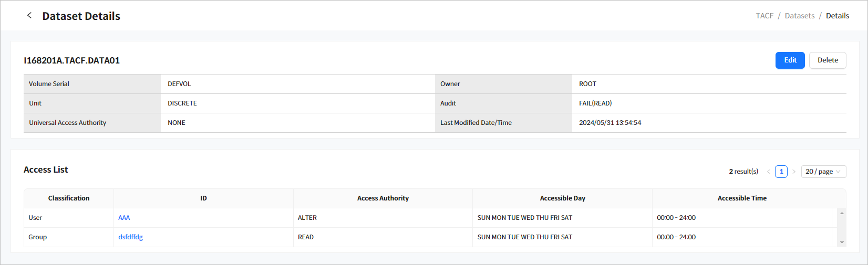Click the Details breadcrumb item
The image size is (868, 265).
pos(838,16)
